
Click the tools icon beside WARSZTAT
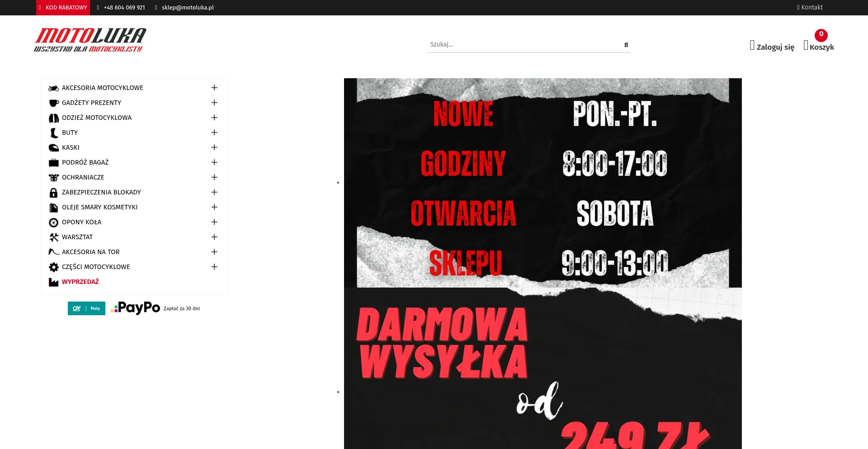tap(53, 237)
